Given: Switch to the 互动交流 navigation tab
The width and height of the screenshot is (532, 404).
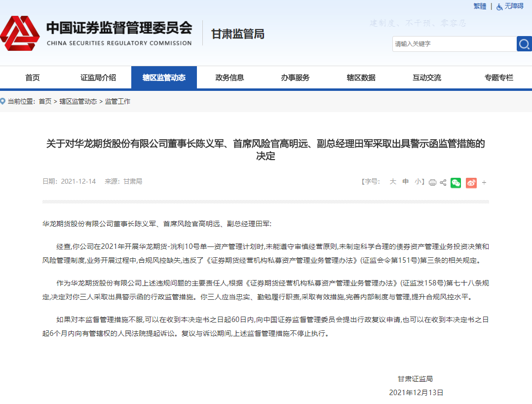Looking at the screenshot, I should [427, 78].
